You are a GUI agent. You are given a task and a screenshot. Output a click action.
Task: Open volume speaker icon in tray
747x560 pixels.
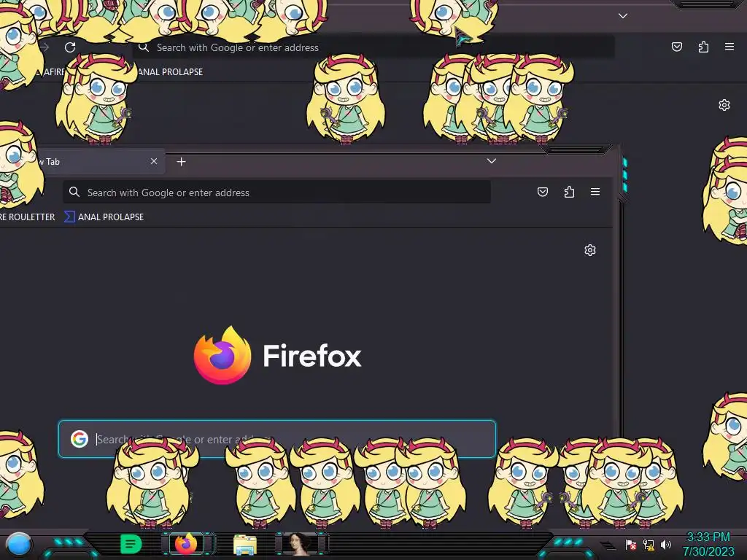[666, 544]
